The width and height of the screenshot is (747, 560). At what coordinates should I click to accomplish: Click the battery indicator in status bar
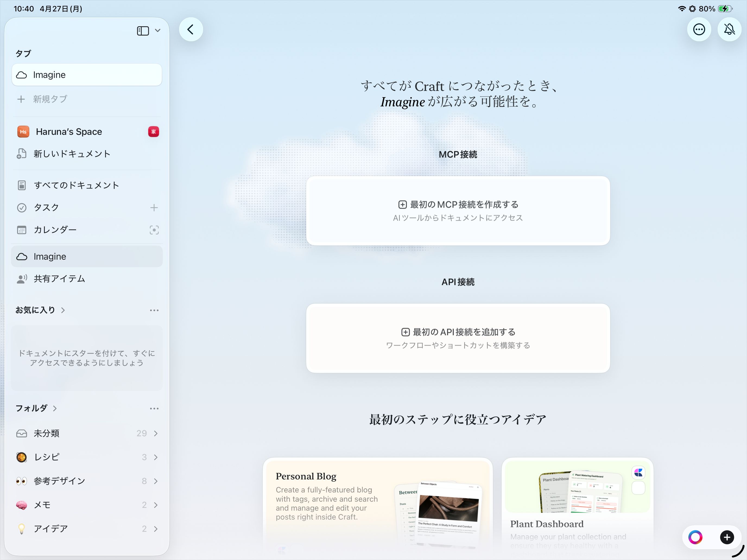point(725,9)
